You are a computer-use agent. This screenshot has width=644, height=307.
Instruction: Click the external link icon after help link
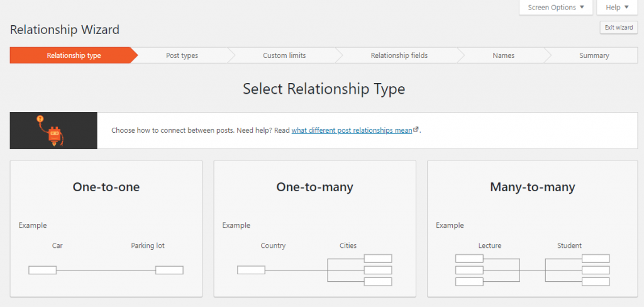pyautogui.click(x=416, y=130)
